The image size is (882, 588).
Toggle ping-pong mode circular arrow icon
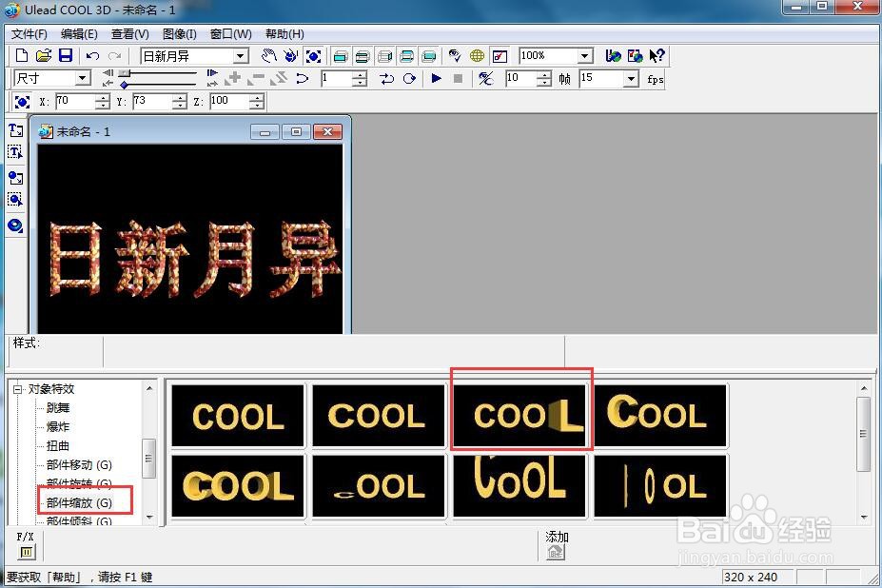pos(409,78)
